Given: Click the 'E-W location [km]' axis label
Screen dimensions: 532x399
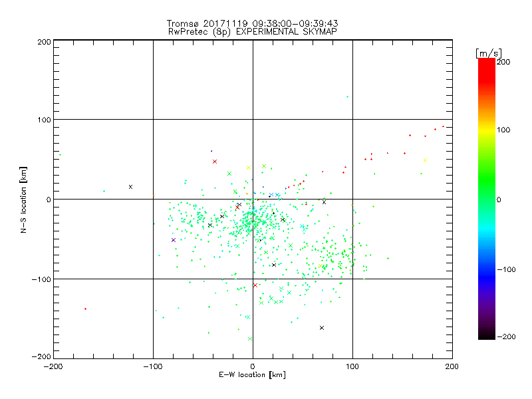Looking at the screenshot, I should 252,375.
